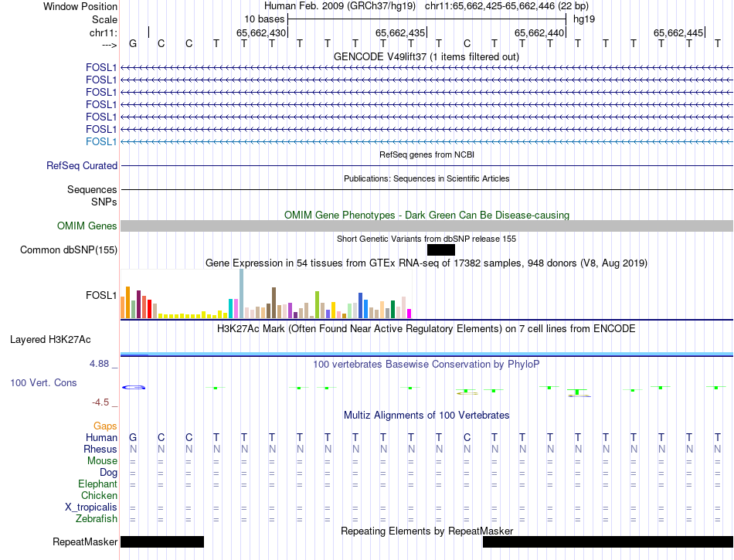Click the RefSeq Curated track label
The height and width of the screenshot is (560, 734).
pos(81,165)
